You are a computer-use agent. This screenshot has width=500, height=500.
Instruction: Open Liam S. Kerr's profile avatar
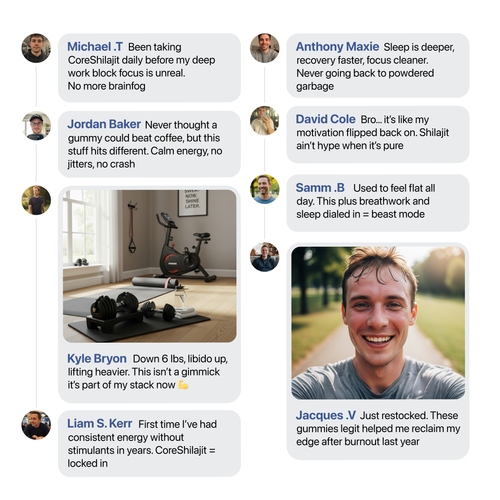[36, 425]
